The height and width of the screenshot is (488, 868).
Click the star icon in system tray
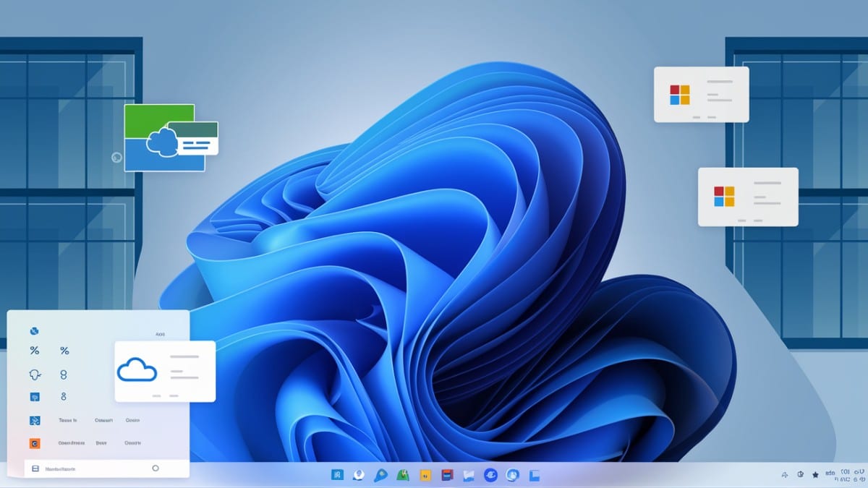pyautogui.click(x=816, y=475)
